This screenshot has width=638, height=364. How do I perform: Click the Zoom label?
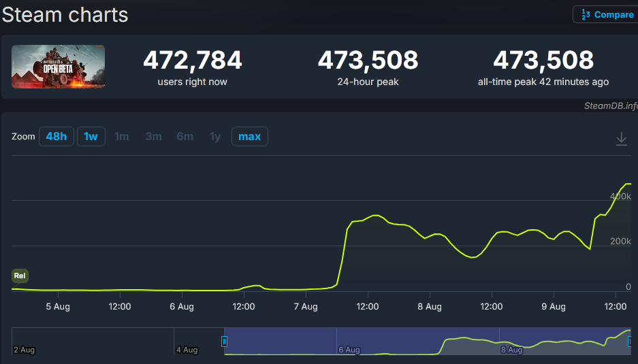point(23,136)
